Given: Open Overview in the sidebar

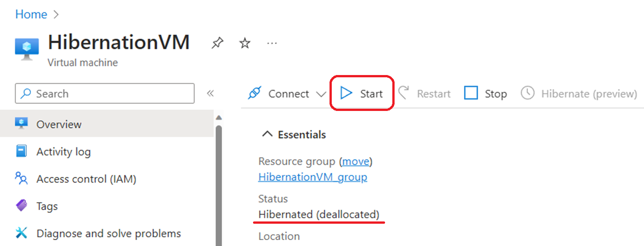Looking at the screenshot, I should click(107, 124).
